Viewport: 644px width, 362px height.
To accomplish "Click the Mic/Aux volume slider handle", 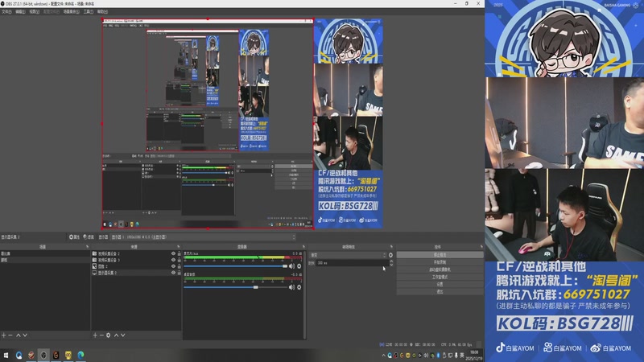I will 285,266.
